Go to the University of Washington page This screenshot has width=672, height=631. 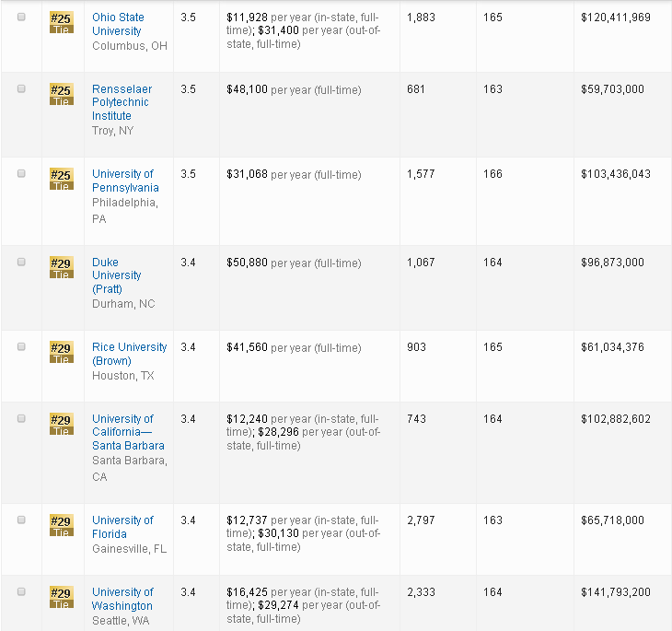(122, 599)
